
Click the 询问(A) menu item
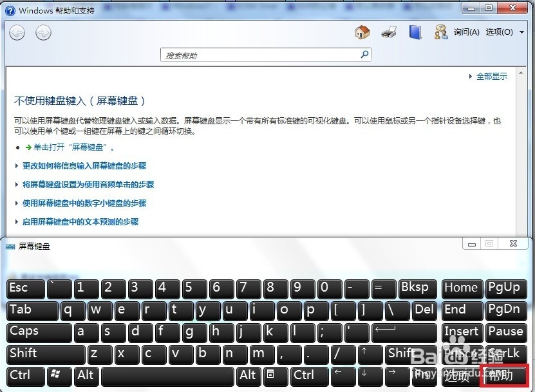[x=466, y=32]
